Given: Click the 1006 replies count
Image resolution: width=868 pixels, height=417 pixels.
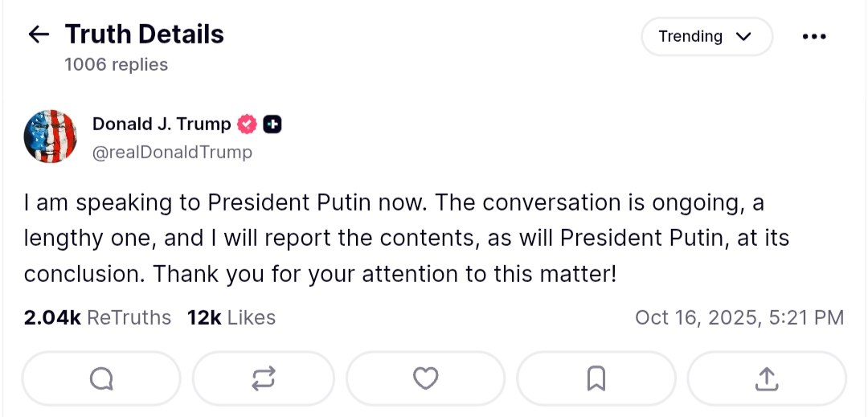Looking at the screenshot, I should pyautogui.click(x=117, y=65).
